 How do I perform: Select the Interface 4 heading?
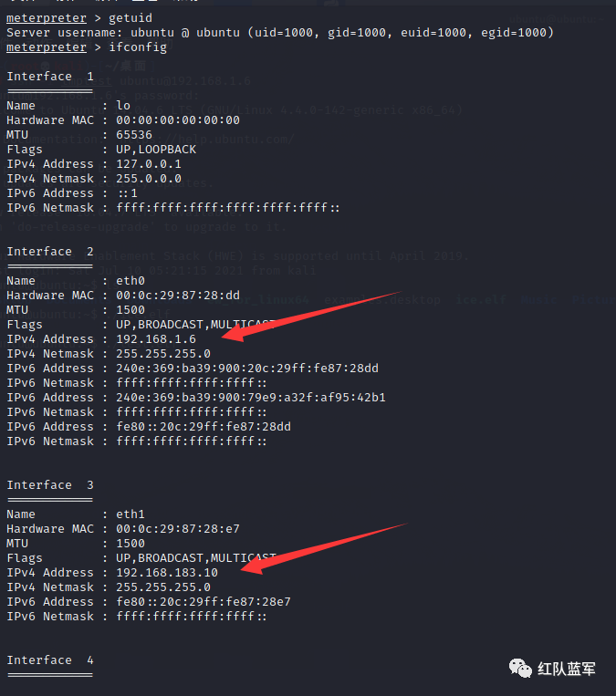pyautogui.click(x=50, y=660)
